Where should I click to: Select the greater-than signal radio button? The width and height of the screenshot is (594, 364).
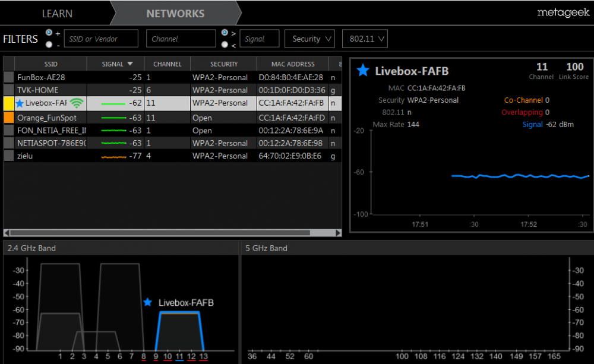click(225, 33)
